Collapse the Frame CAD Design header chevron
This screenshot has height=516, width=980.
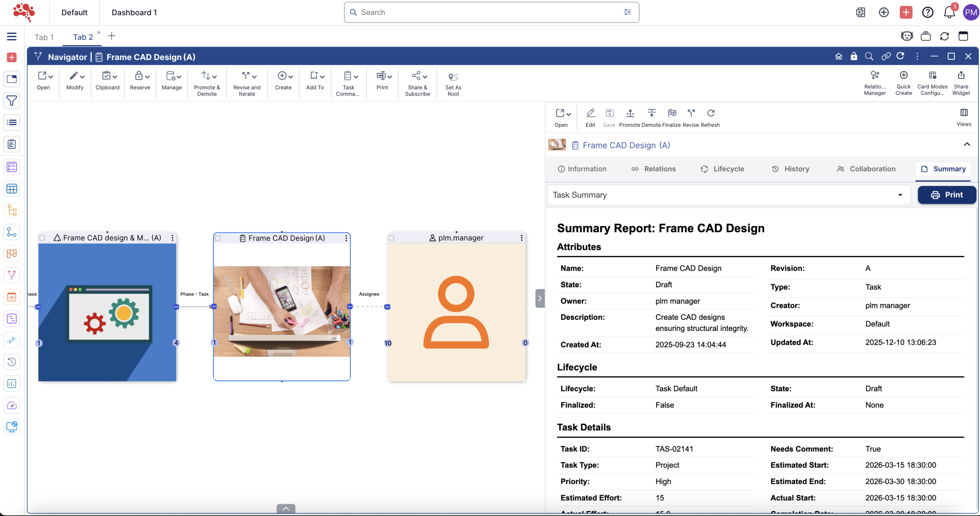(x=967, y=145)
